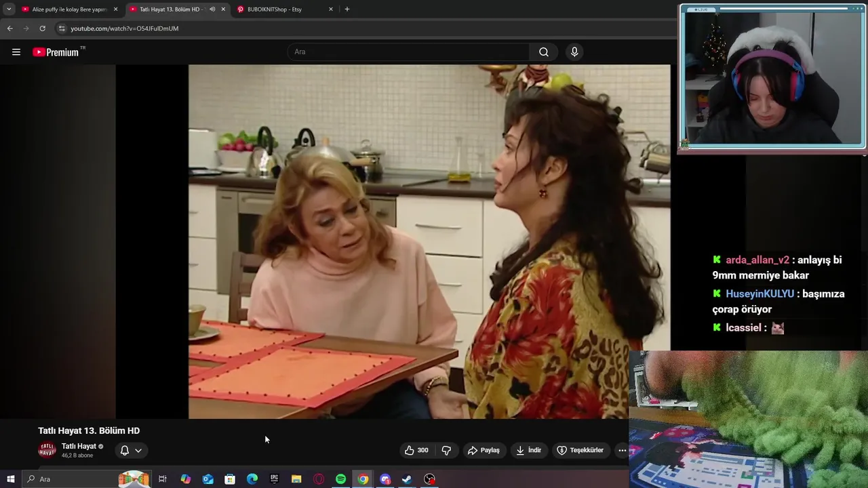Click chat username HuseyinKULYU

(x=759, y=294)
